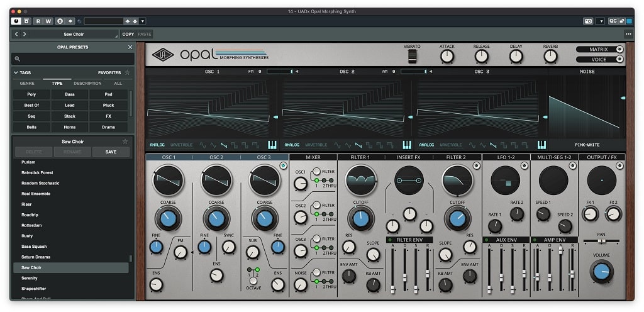Viewport: 644px width, 312px height.
Task: Open the three-dot options menu
Action: tap(628, 34)
